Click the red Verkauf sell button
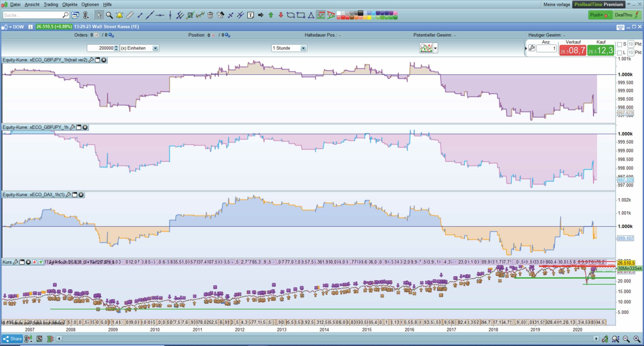Viewport: 644px width, 346px height. coord(572,50)
